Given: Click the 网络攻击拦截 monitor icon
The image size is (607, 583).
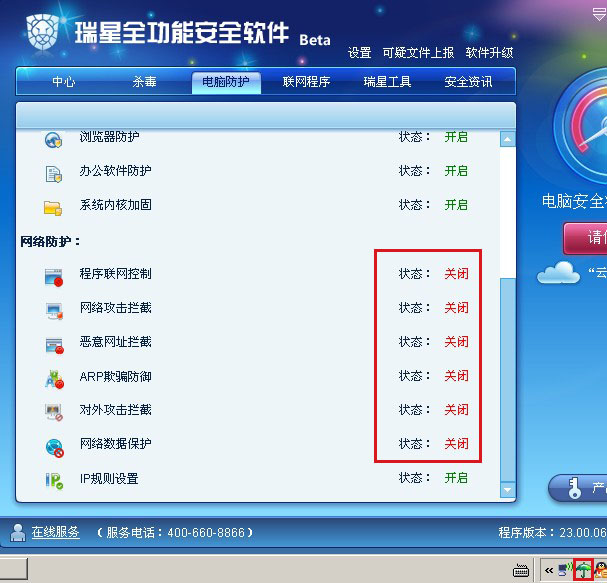Looking at the screenshot, I should tap(54, 311).
